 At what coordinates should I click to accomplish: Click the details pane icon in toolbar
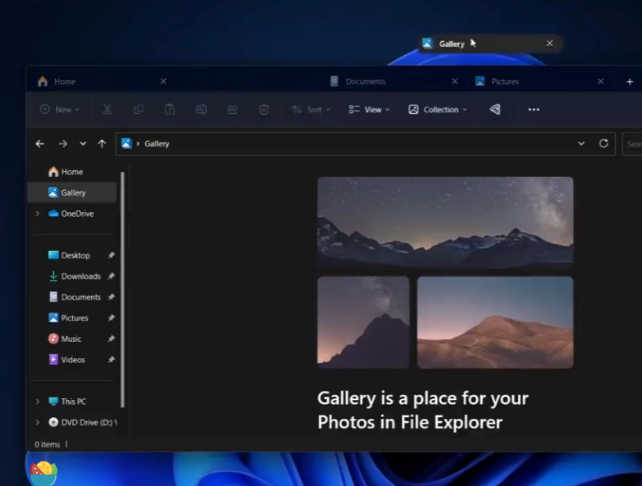click(495, 110)
